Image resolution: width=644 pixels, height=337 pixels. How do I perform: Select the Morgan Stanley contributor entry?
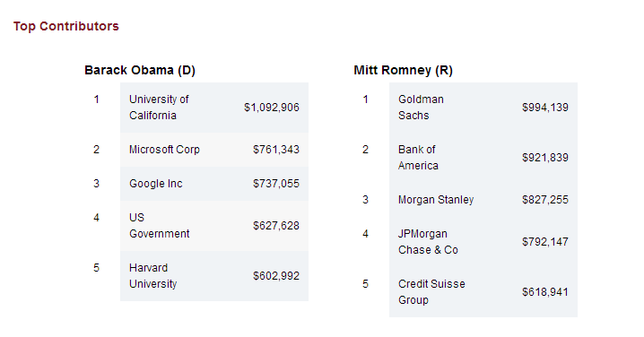point(436,200)
